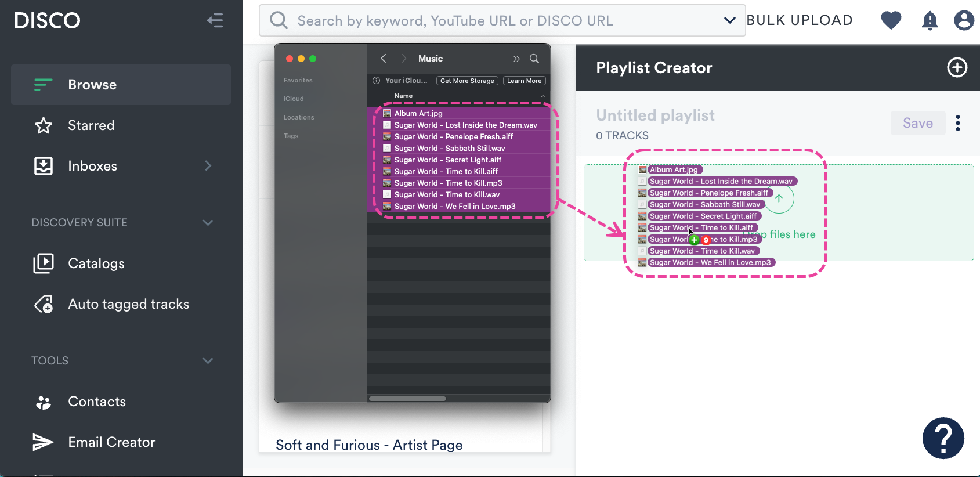Image resolution: width=980 pixels, height=477 pixels.
Task: Click the DISCO logo
Action: coord(48,21)
